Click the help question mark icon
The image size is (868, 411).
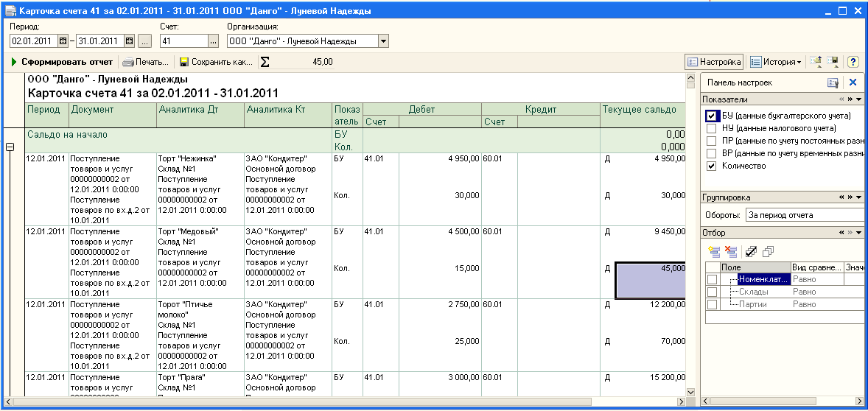853,62
